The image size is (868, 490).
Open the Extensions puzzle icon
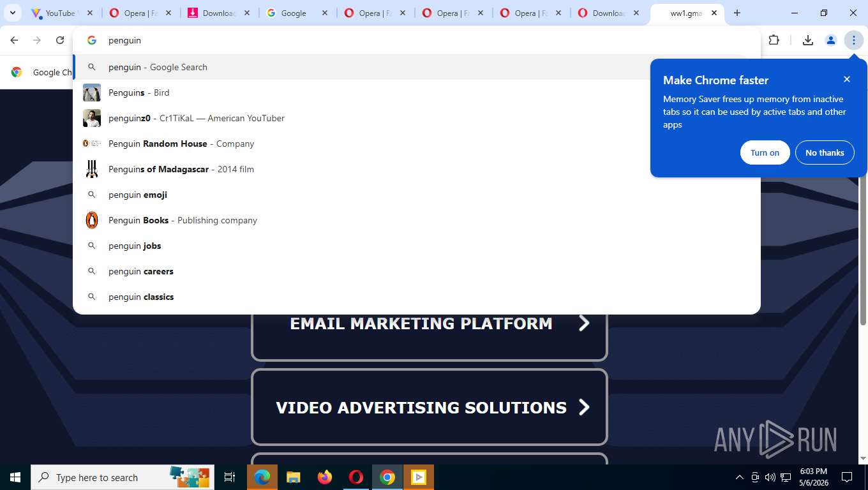pyautogui.click(x=774, y=40)
